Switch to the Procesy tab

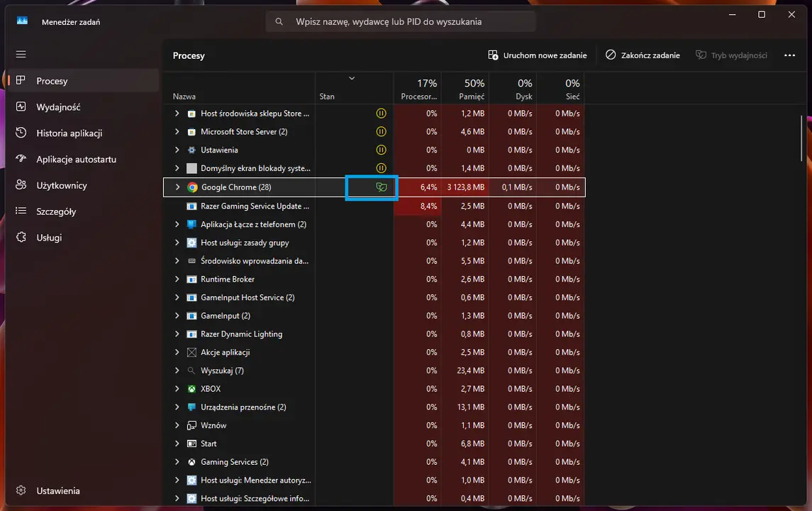[84, 81]
